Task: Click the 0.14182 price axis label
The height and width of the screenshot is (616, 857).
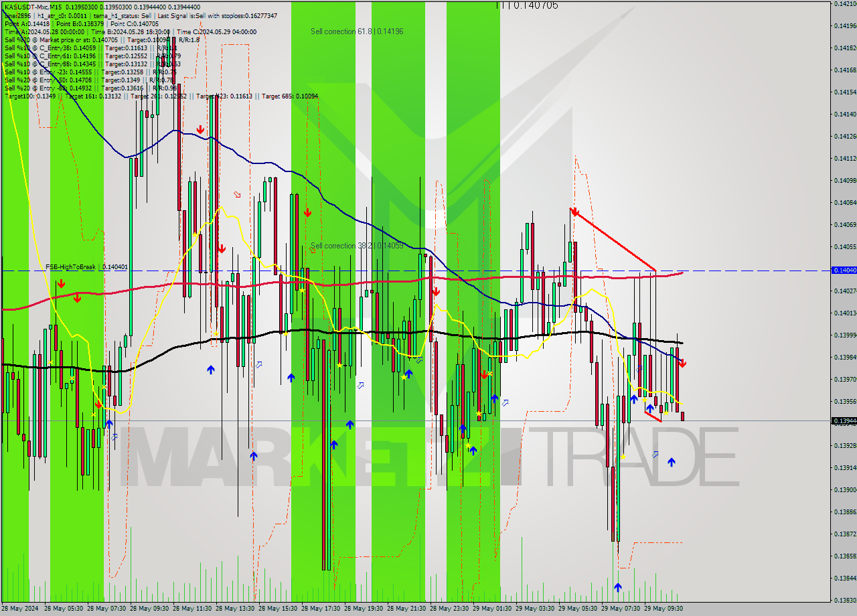Action: 844,48
